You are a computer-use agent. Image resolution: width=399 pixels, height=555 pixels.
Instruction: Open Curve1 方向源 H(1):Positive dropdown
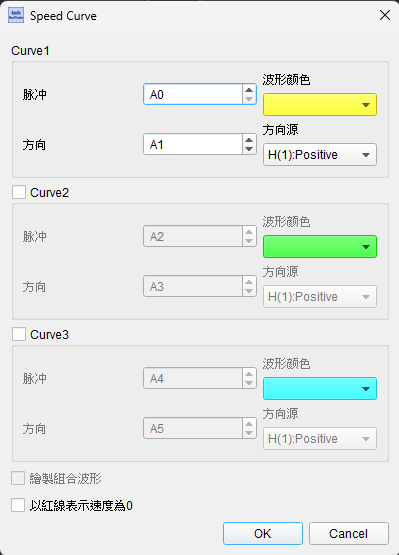click(x=320, y=155)
